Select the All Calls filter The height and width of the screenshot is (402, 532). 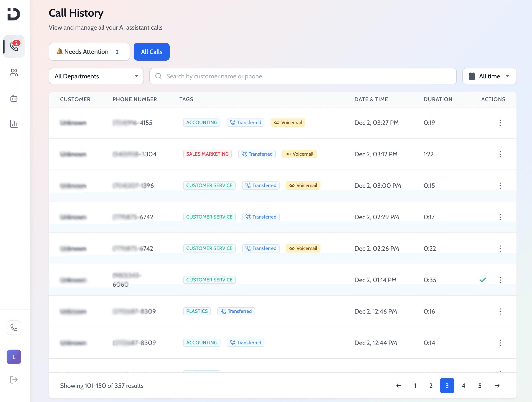(x=151, y=52)
